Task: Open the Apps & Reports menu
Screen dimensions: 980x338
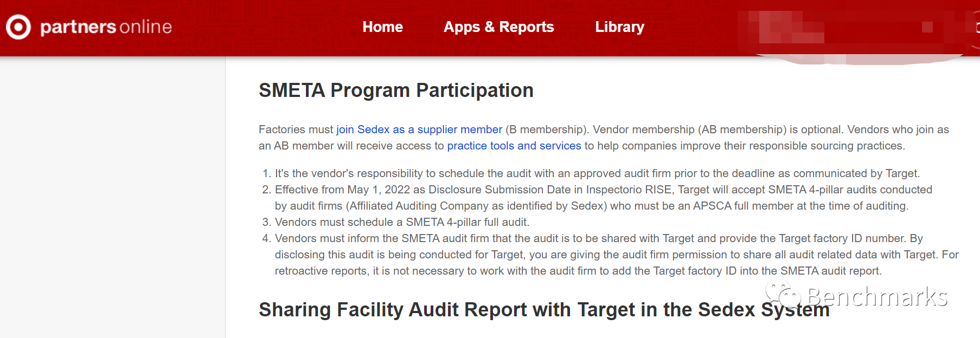Action: tap(498, 27)
